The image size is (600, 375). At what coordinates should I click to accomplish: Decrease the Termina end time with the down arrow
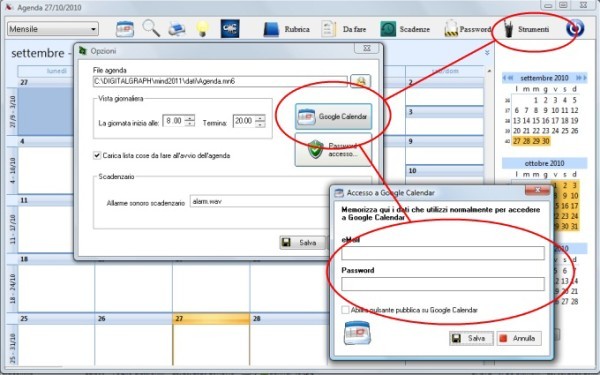pyautogui.click(x=260, y=124)
